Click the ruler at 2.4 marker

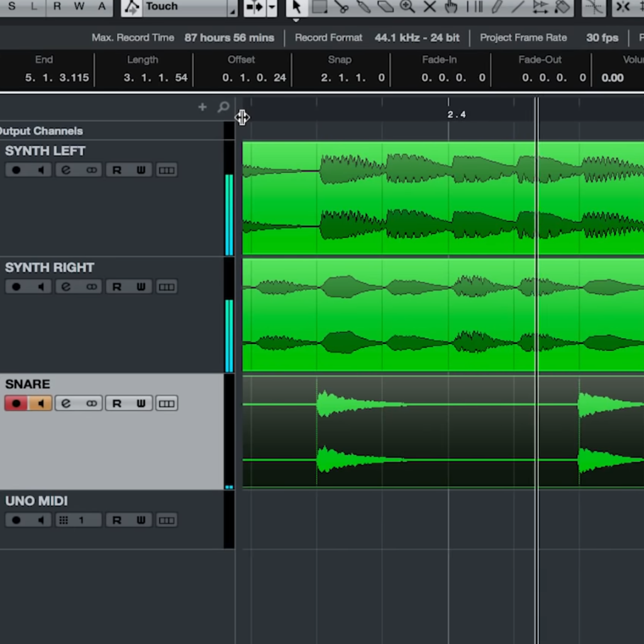(457, 114)
